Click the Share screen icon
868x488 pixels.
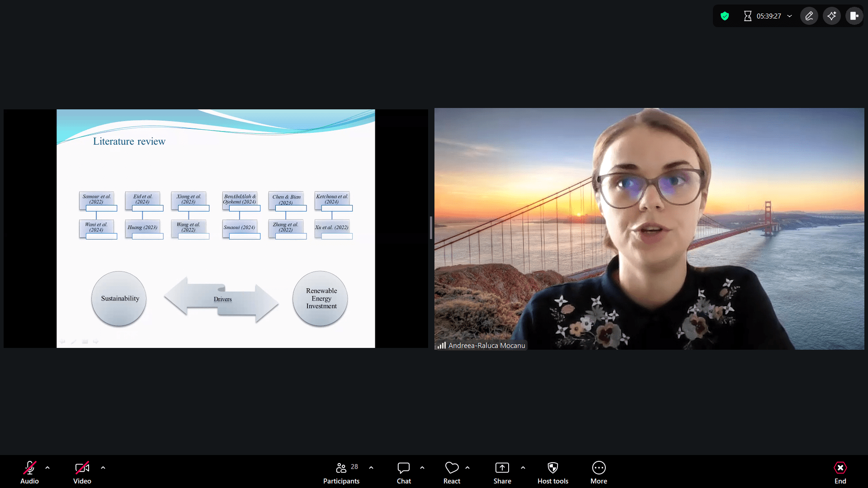pyautogui.click(x=502, y=468)
